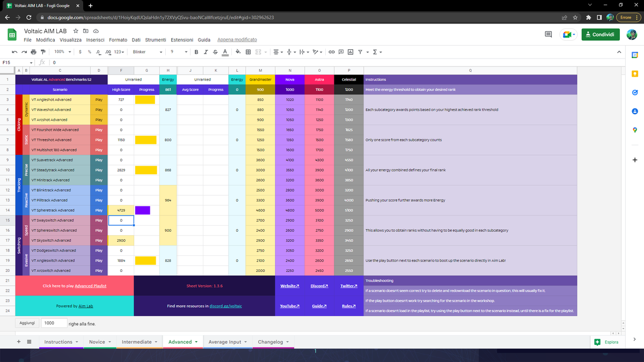Star the Voltaic AIM LAB document
Viewport: 644px width, 362px height.
click(x=77, y=31)
